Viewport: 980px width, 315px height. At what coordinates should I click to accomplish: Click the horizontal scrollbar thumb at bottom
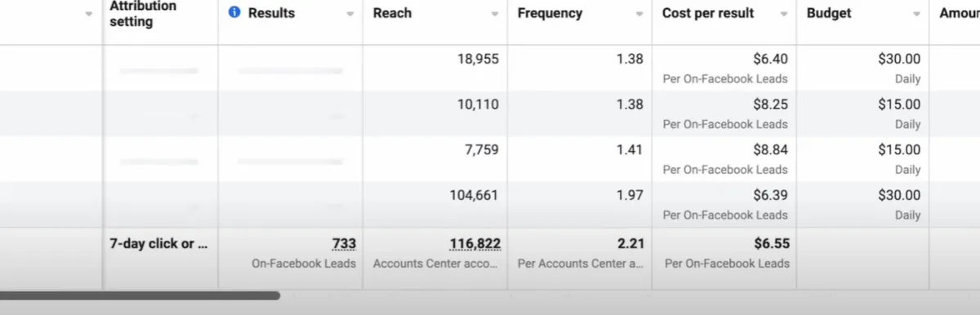pos(140,295)
